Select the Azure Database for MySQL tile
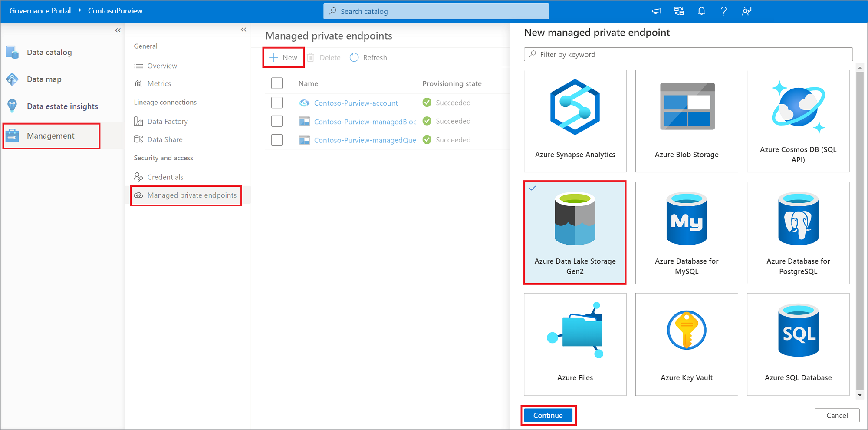The height and width of the screenshot is (430, 868). coord(687,233)
